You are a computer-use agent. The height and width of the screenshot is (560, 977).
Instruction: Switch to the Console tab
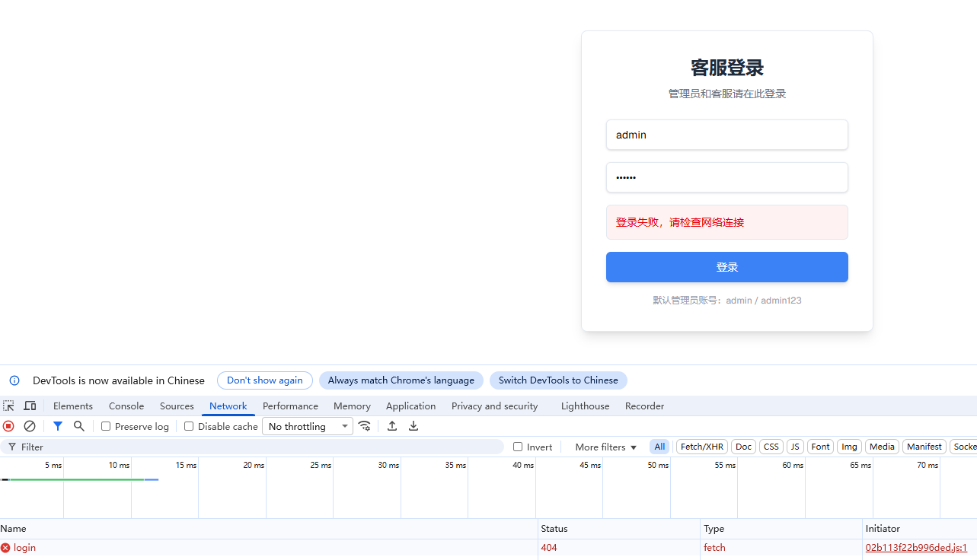pyautogui.click(x=126, y=406)
